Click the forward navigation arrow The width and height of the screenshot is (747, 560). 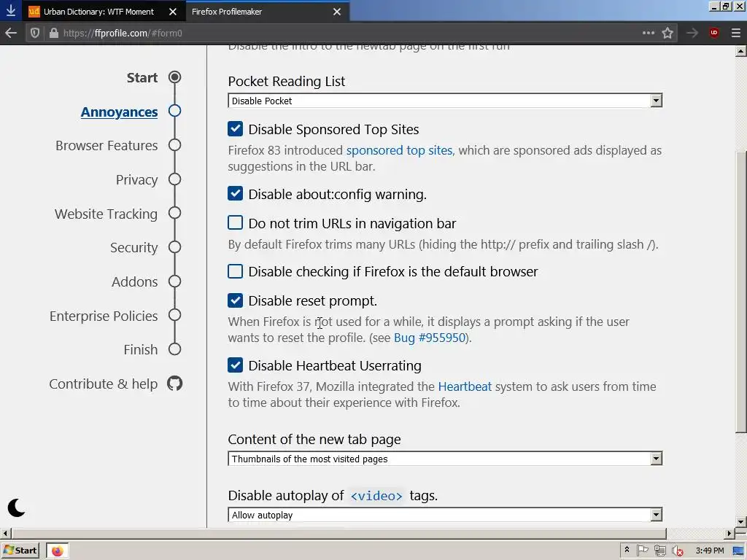(692, 33)
